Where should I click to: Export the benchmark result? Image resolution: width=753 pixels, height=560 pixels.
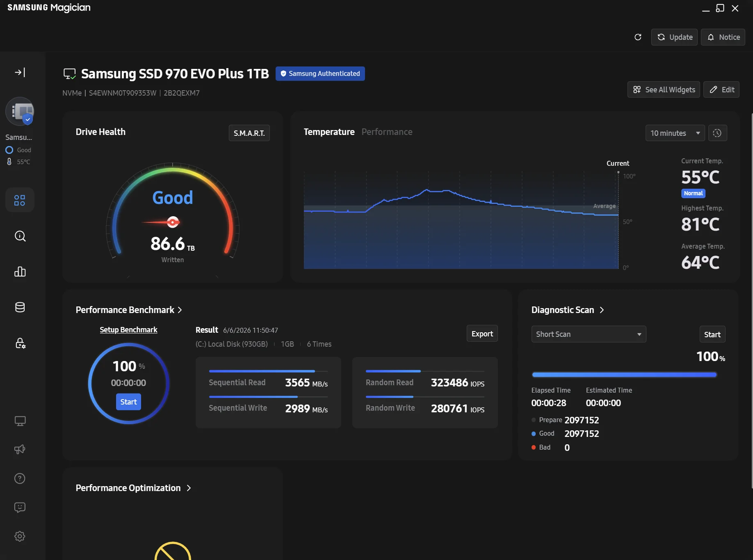tap(482, 334)
